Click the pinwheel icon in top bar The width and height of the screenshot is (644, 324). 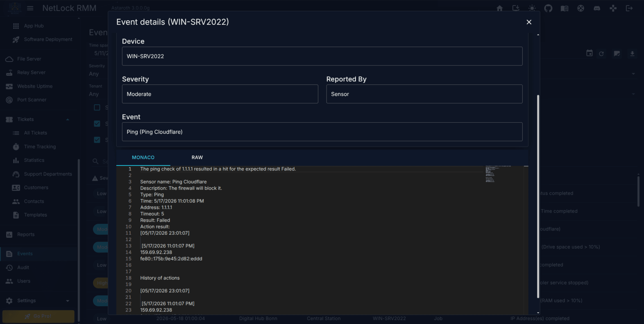click(613, 8)
